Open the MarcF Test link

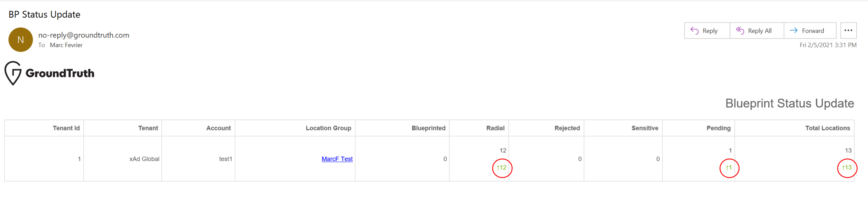(337, 159)
